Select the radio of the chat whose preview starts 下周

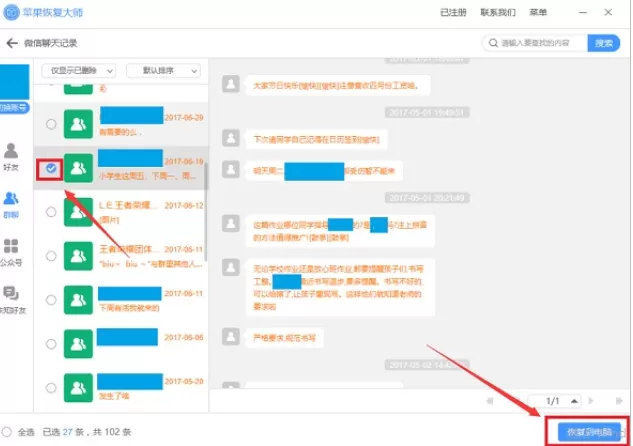click(51, 300)
